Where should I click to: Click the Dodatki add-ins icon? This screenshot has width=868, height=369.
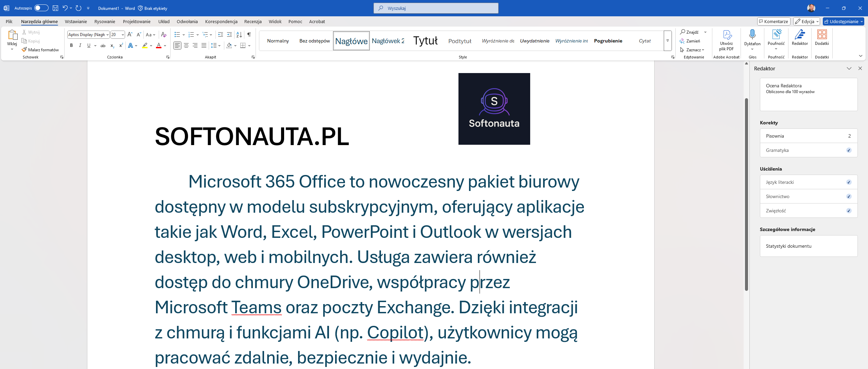[822, 35]
